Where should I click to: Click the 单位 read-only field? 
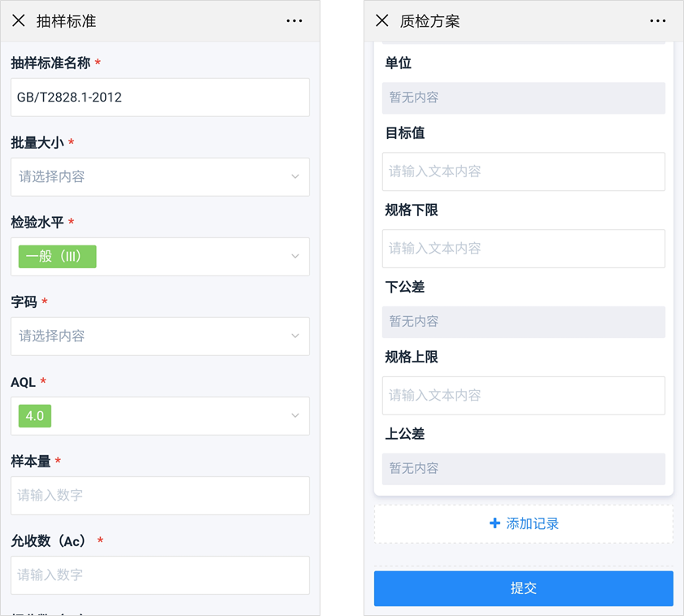524,98
